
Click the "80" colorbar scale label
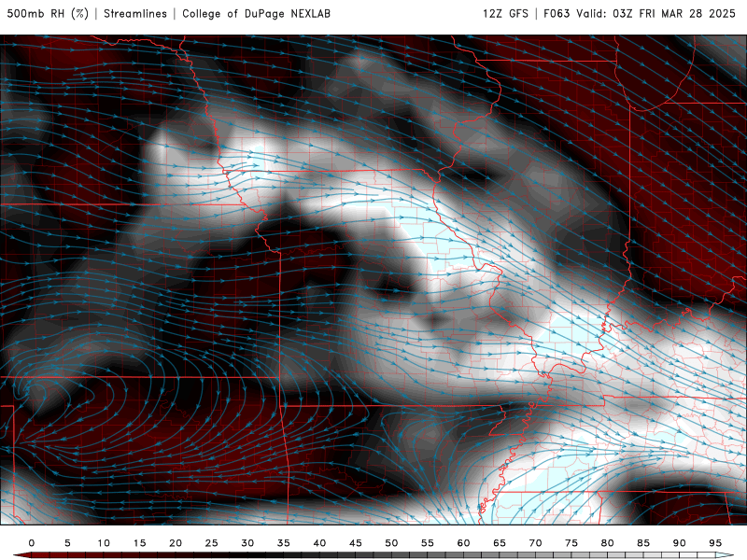pos(608,543)
